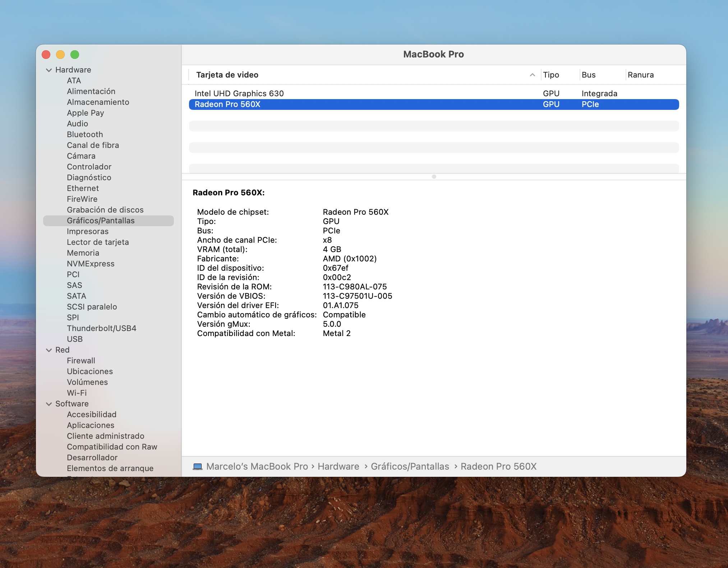728x568 pixels.
Task: Sort by the Bus column header
Action: click(588, 75)
